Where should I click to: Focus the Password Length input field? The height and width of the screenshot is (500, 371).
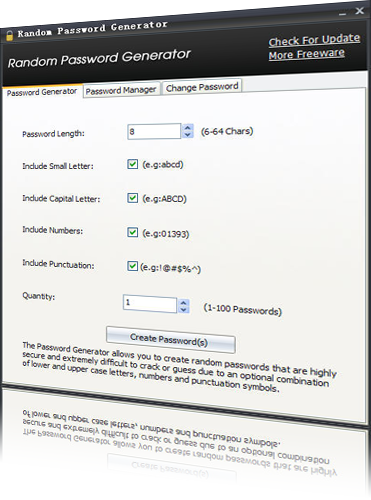[x=154, y=131]
